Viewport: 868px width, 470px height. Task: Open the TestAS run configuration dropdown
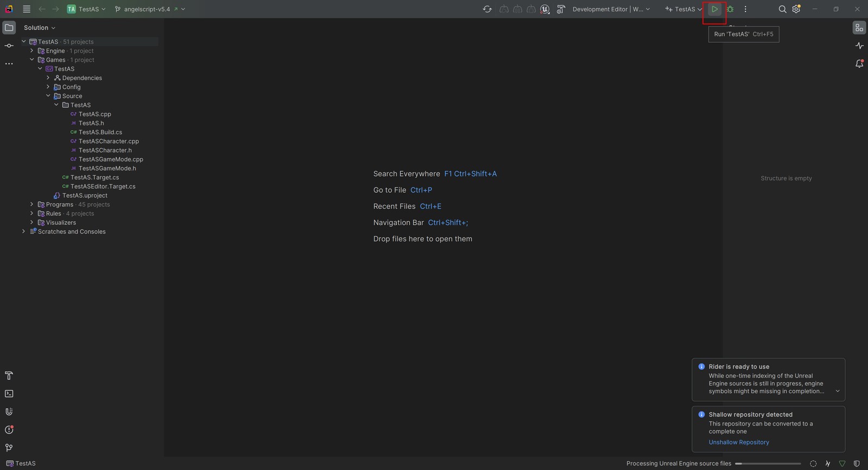pos(684,9)
